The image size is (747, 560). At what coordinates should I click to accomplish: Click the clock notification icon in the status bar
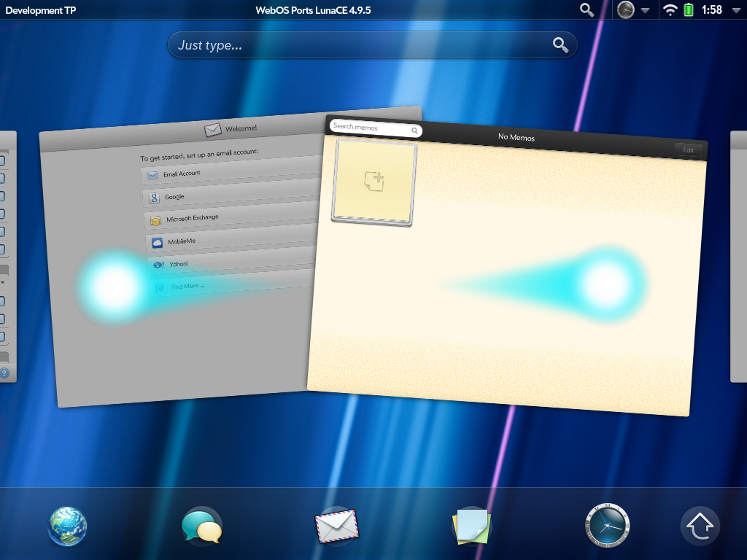(625, 9)
